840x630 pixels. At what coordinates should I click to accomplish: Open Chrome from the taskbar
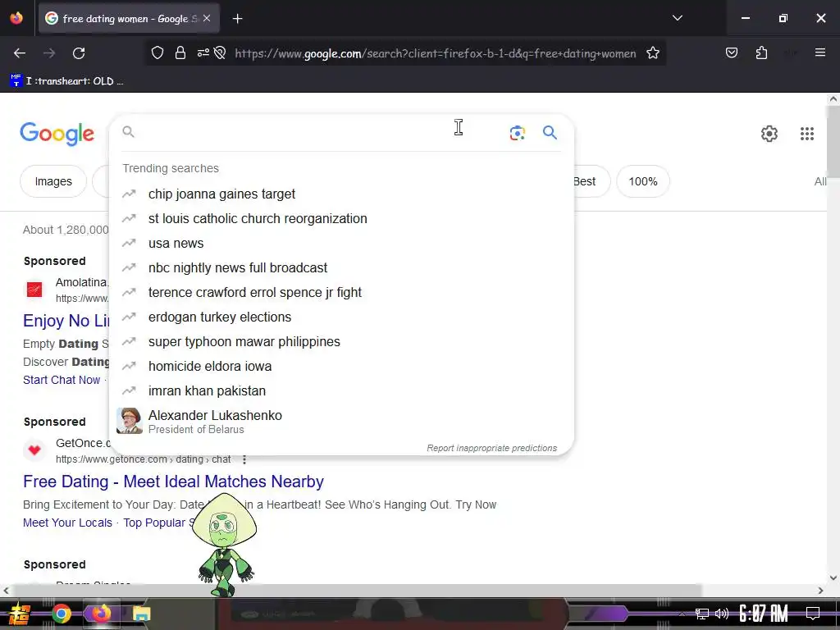pos(61,614)
